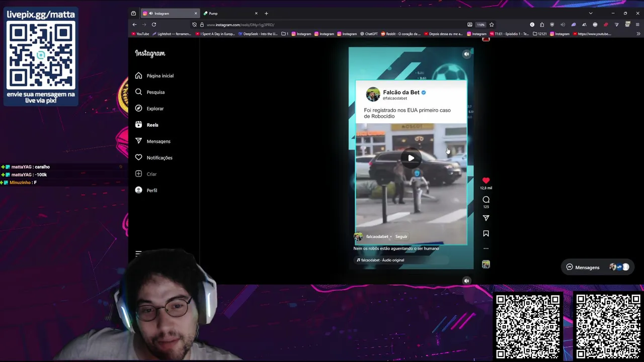The width and height of the screenshot is (644, 362).
Task: Go to Reels in the sidebar
Action: [146, 125]
